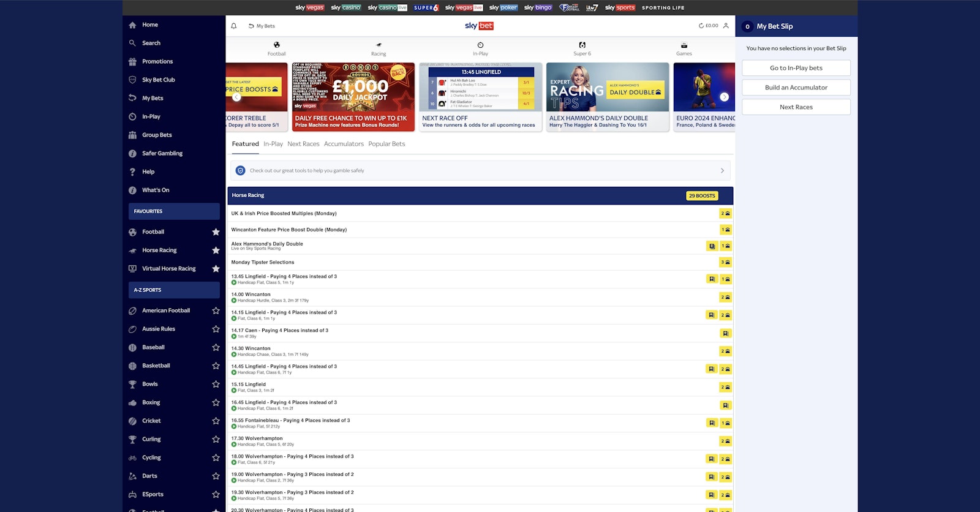The height and width of the screenshot is (512, 980).
Task: Open Sporting Life in the top brand bar
Action: pos(663,8)
